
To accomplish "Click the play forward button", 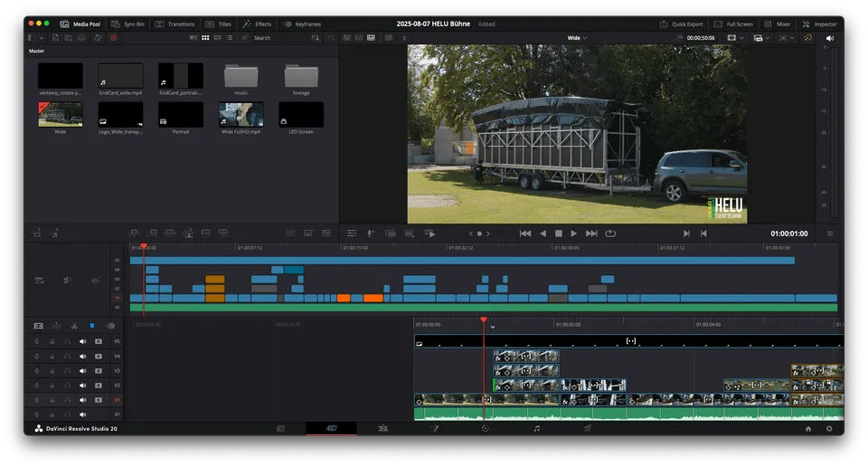I will pos(574,233).
